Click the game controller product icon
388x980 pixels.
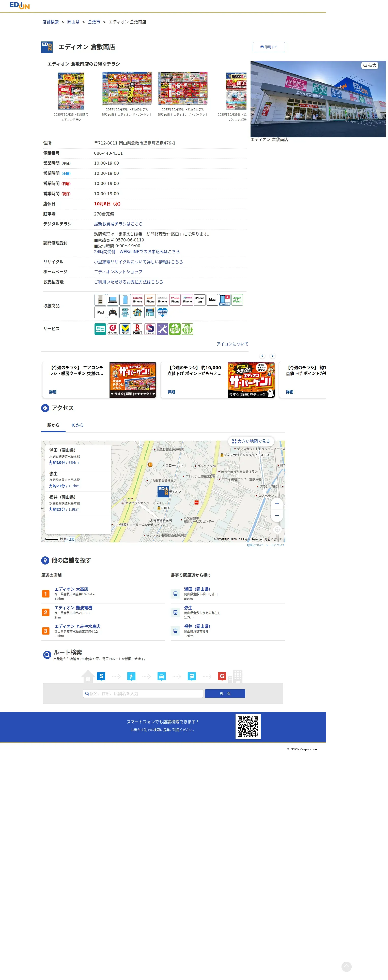coord(113,312)
